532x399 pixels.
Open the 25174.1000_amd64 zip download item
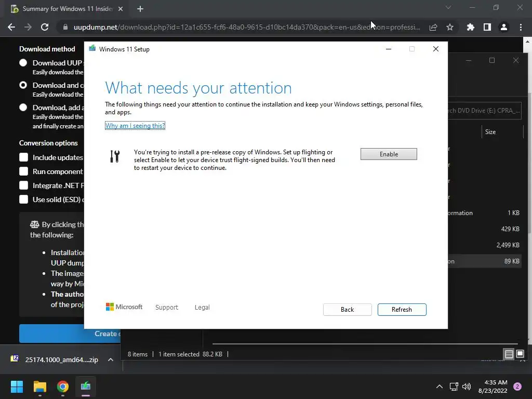(61, 360)
